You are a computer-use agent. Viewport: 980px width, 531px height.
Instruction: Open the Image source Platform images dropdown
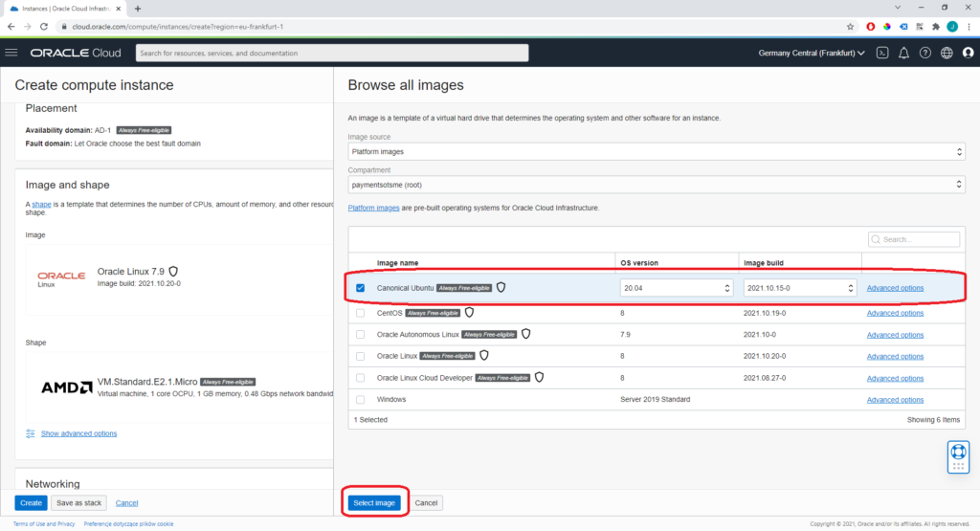click(x=657, y=152)
